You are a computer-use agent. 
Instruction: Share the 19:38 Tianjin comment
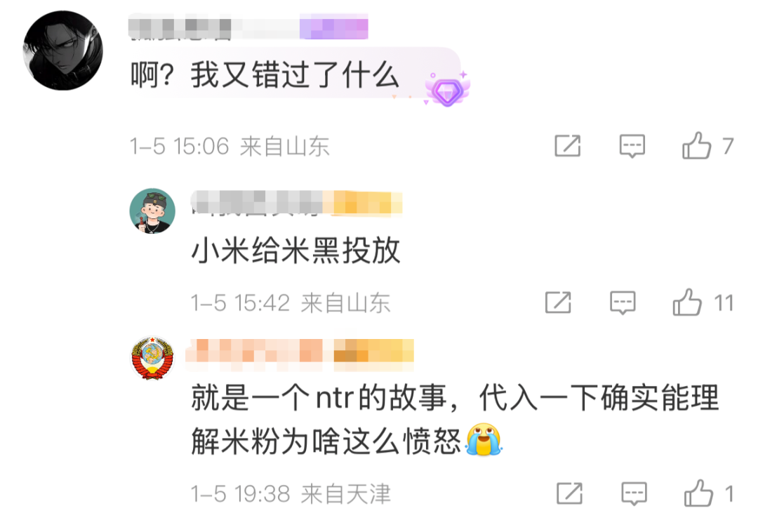[x=569, y=493]
